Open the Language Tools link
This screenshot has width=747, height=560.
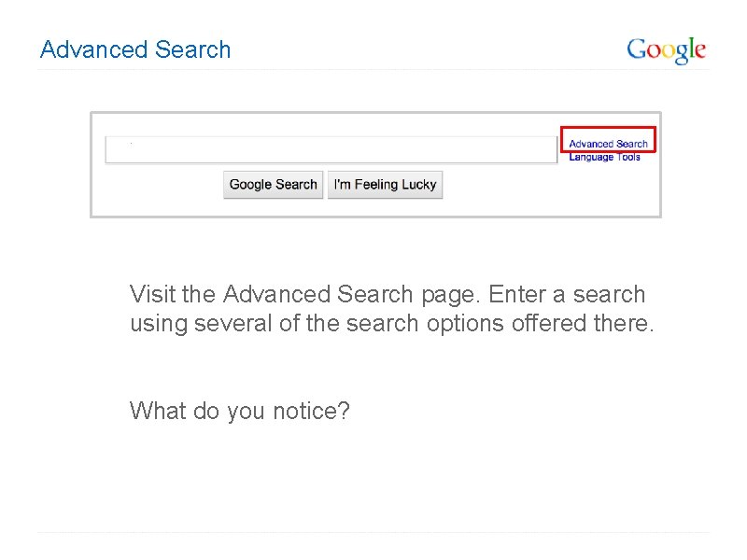604,157
